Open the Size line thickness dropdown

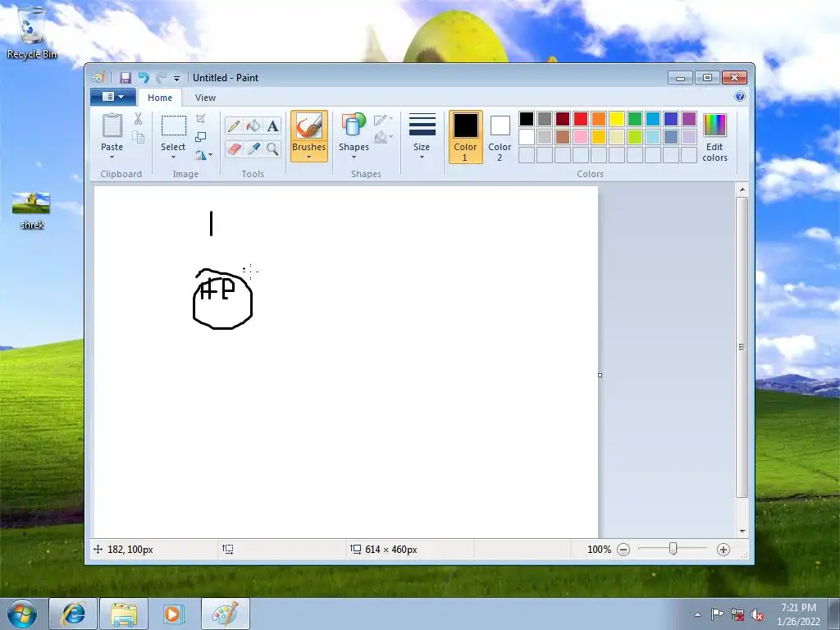pyautogui.click(x=422, y=136)
